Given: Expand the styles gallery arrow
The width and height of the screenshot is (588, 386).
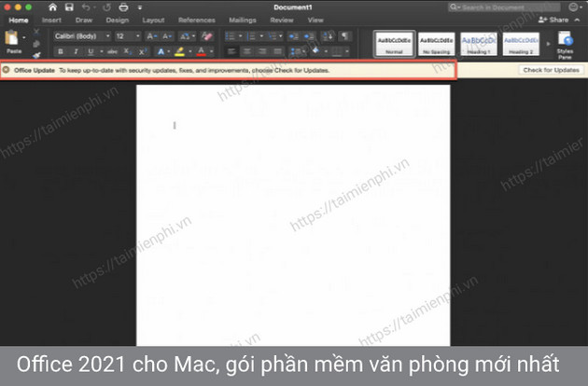Looking at the screenshot, I should tap(548, 44).
